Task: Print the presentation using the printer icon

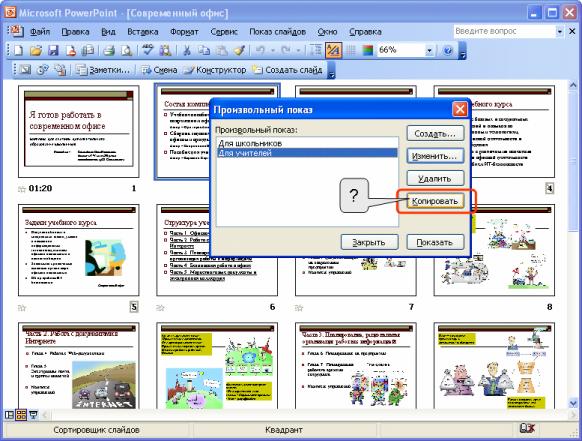Action: [x=109, y=50]
